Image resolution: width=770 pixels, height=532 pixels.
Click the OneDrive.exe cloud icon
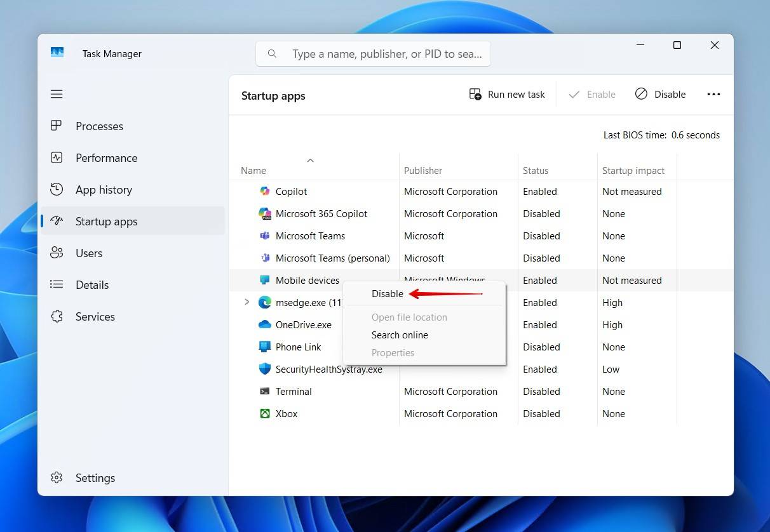pos(265,324)
